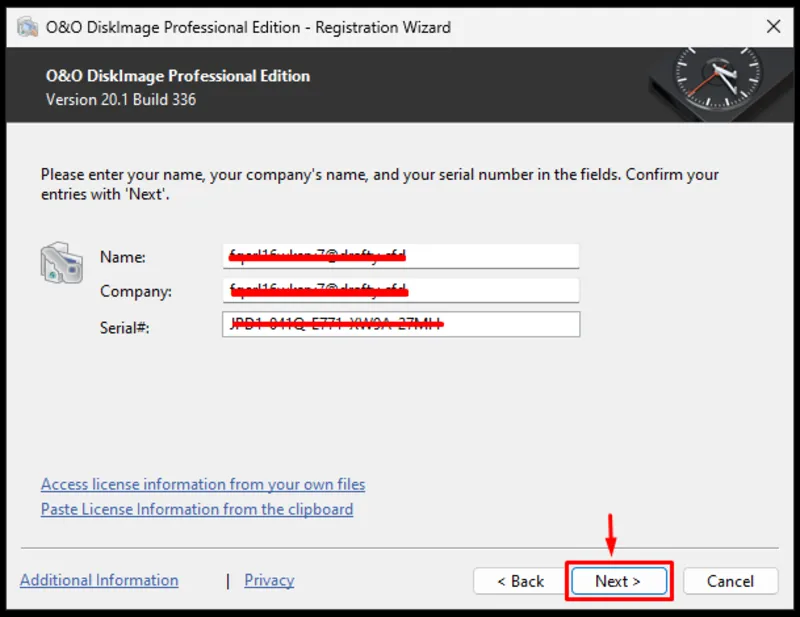Cancel the Registration Wizard
800x617 pixels.
[731, 581]
